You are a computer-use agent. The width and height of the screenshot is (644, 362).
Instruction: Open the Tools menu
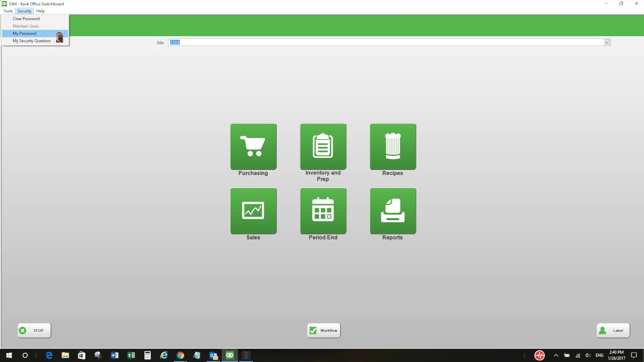point(8,11)
